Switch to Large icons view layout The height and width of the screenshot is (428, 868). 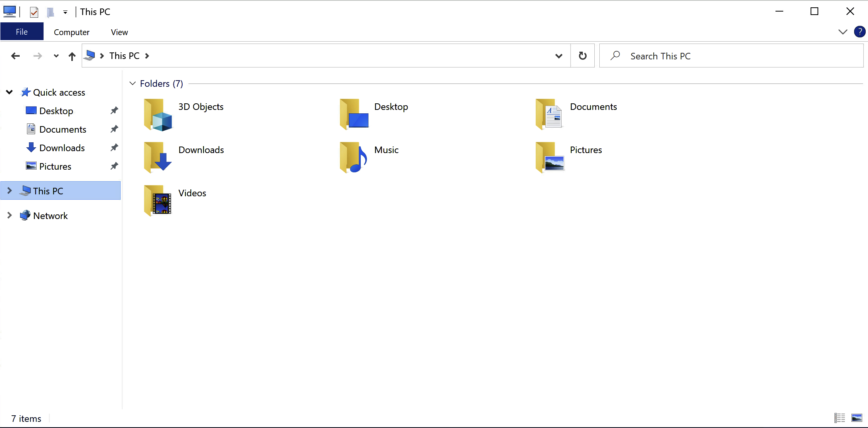pos(856,418)
